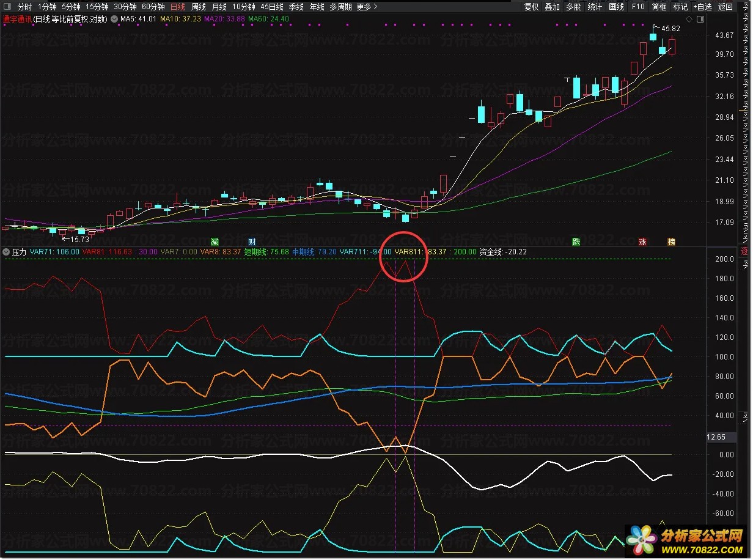Expand the 更多 periods menu

(x=367, y=7)
